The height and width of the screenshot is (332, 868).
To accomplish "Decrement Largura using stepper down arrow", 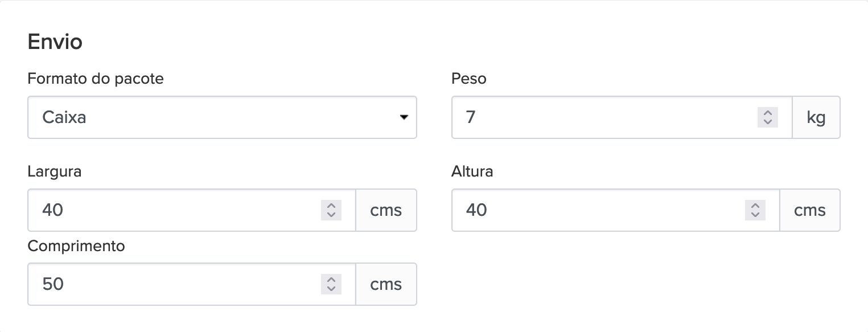I will [x=331, y=215].
